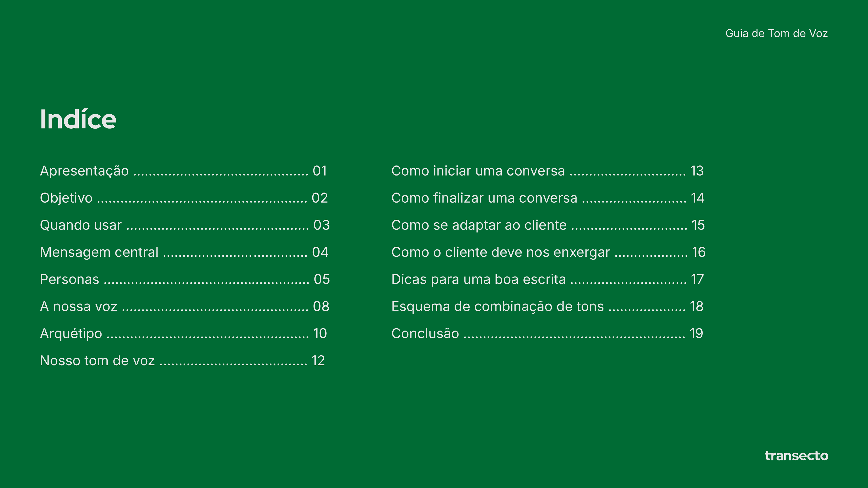The image size is (868, 488).
Task: Click page number 19 beside Conclusão
Action: (x=696, y=333)
